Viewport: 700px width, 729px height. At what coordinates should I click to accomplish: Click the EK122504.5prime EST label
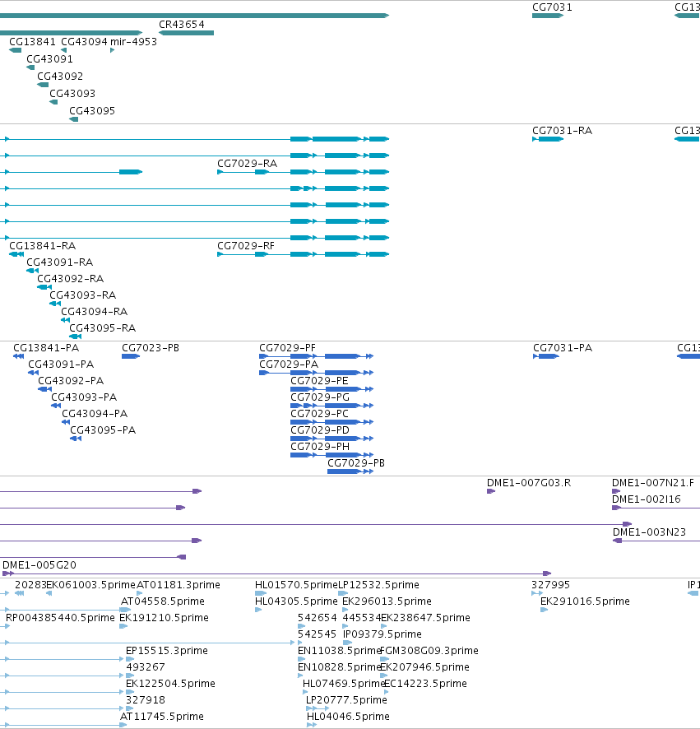click(x=170, y=684)
